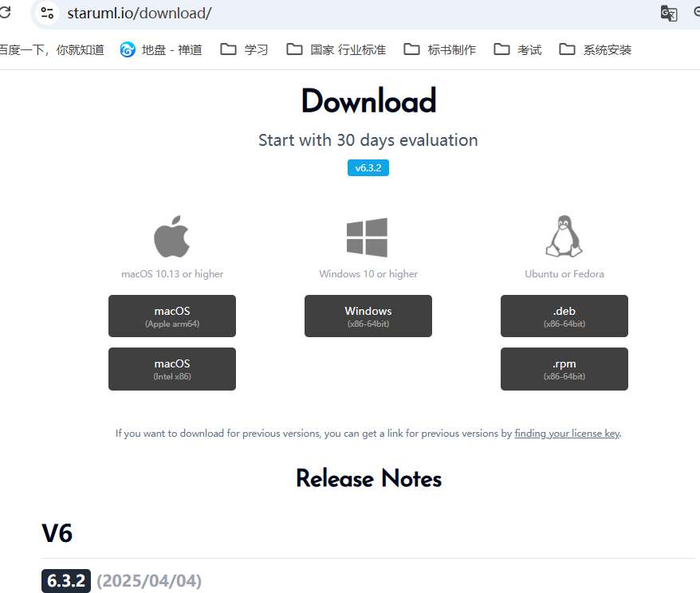Open the 系统安装 bookmark folder
Viewport: 700px width, 593px height.
(x=596, y=49)
